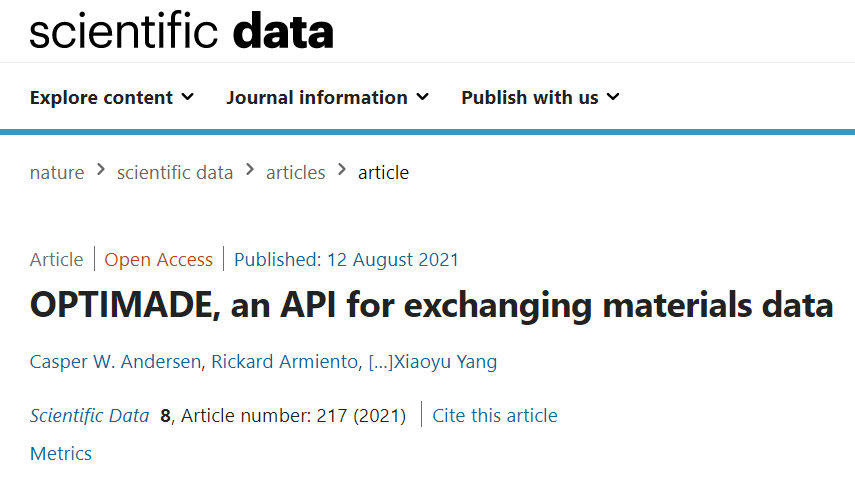Click Cite this article link

pyautogui.click(x=495, y=416)
